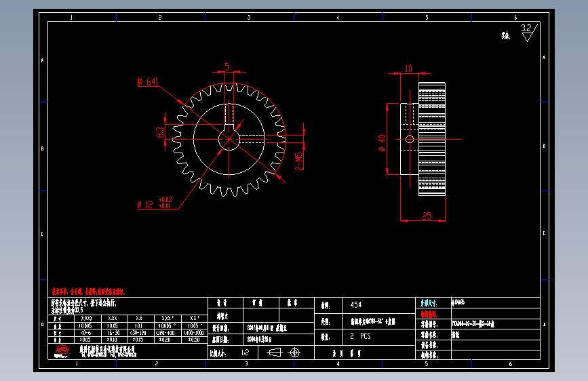Click the quantity value 2 PCS
Viewport: 588px width, 381px height.
tap(360, 336)
